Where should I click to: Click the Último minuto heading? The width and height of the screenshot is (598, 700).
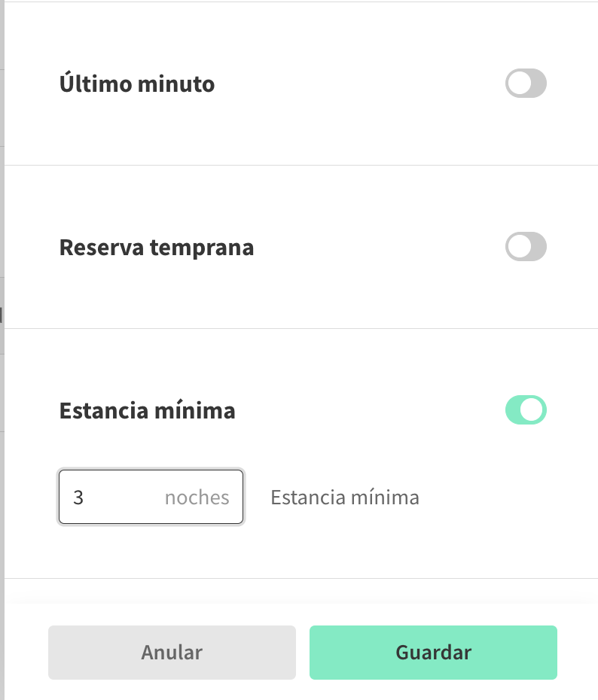tap(137, 84)
